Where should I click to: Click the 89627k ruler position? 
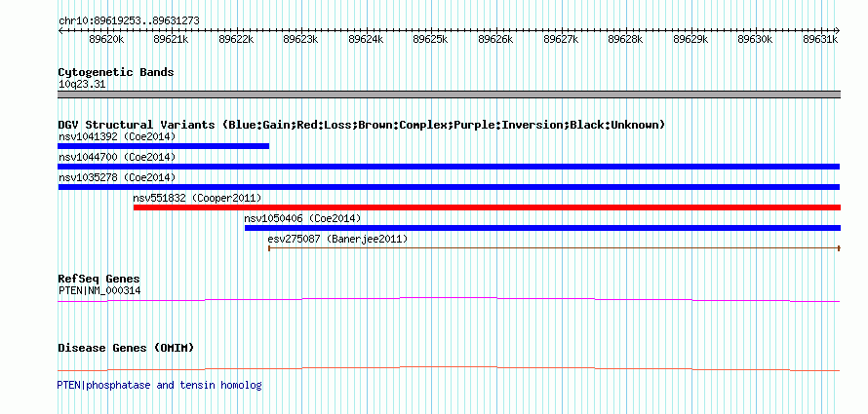coord(562,39)
